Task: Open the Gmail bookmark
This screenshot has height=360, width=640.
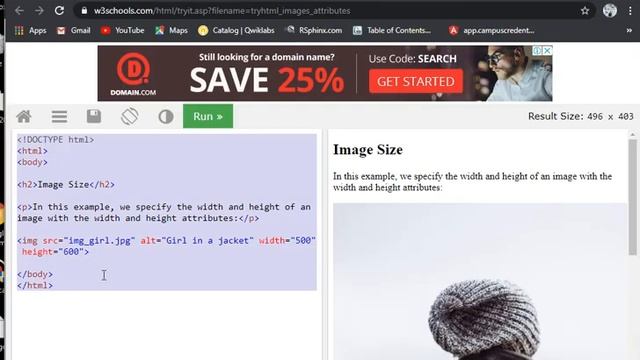Action: pos(73,30)
